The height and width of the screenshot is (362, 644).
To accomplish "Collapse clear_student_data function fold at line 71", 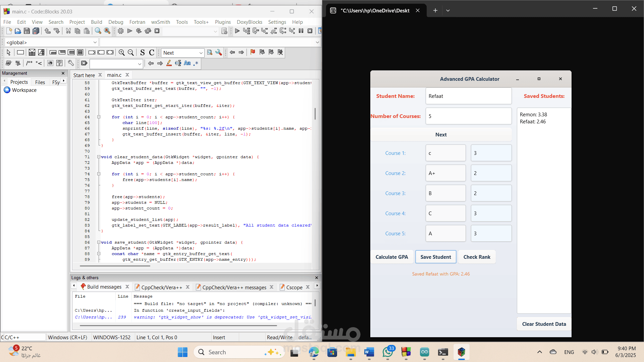I will pos(99,157).
